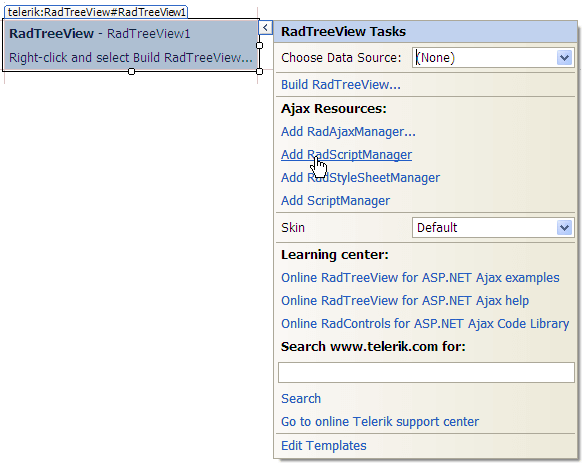
Task: Click Edit Templates link
Action: pos(323,446)
